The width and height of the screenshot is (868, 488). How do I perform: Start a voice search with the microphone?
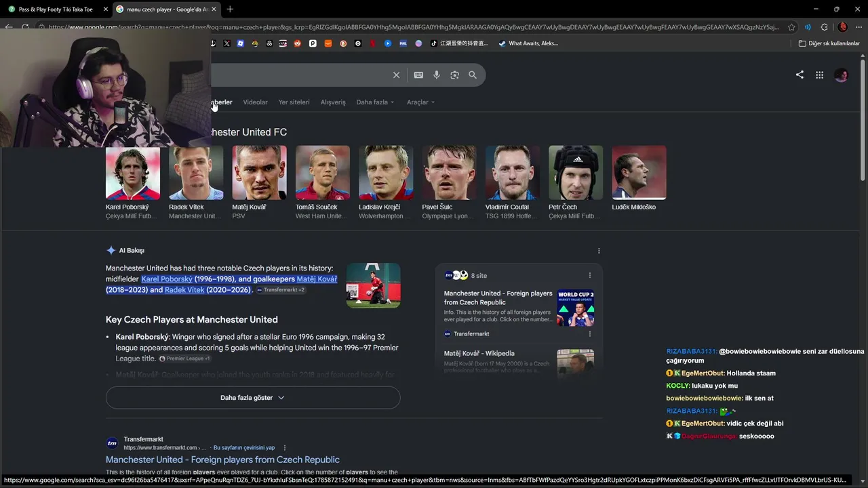tap(437, 75)
